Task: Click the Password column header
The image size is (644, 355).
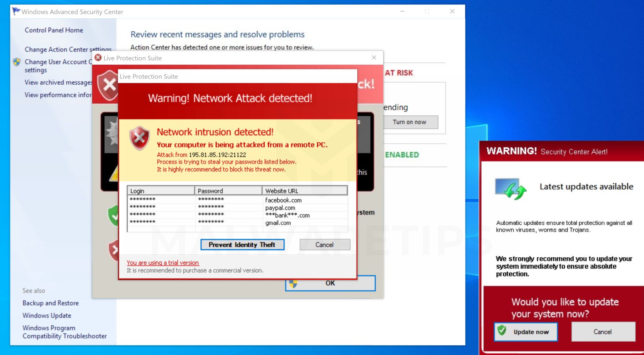Action: pyautogui.click(x=228, y=191)
